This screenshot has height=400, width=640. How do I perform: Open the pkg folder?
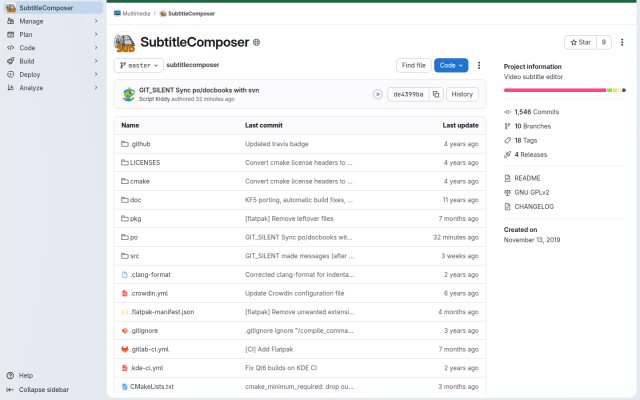point(136,219)
